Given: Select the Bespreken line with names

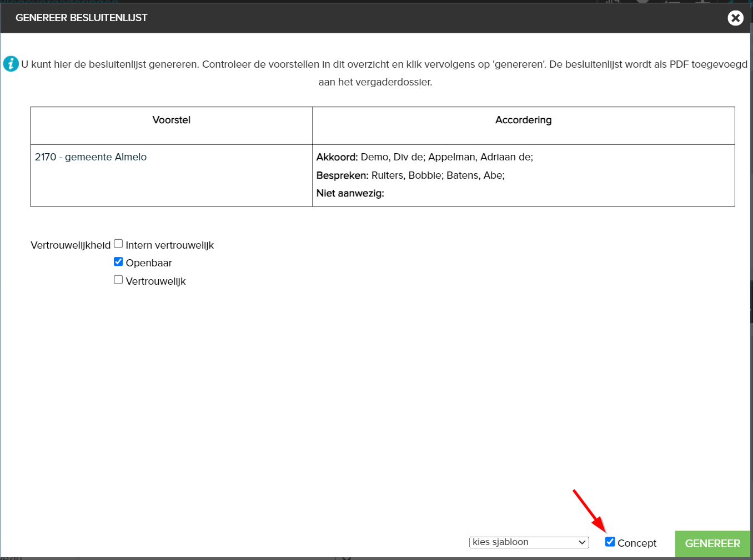Looking at the screenshot, I should point(410,175).
